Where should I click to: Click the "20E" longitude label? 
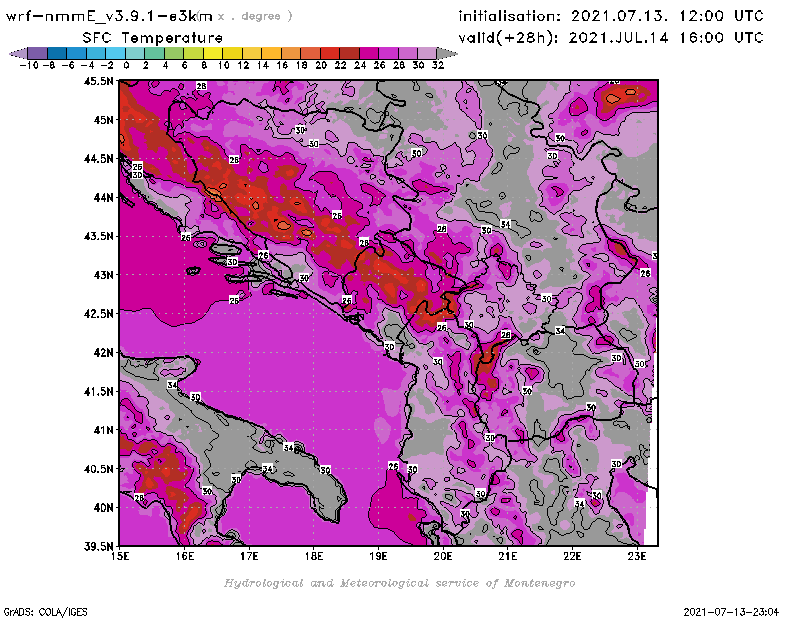443,556
